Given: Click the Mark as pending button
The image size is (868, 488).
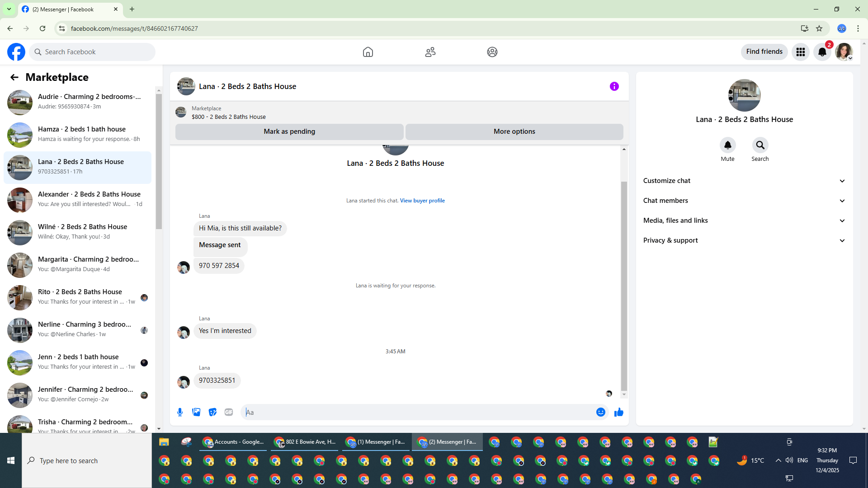Looking at the screenshot, I should coord(289,131).
